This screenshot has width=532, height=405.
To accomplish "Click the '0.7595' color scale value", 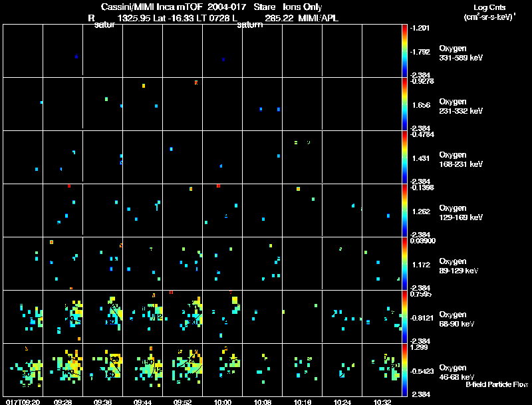I will point(421,294).
